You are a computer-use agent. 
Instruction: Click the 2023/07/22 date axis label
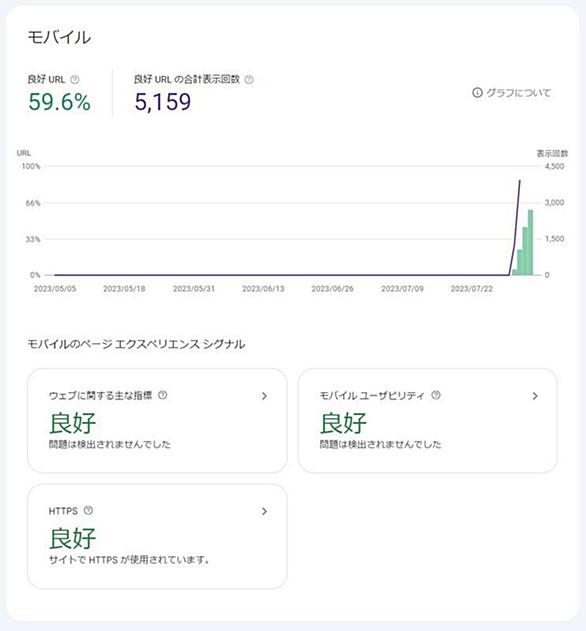pyautogui.click(x=472, y=289)
